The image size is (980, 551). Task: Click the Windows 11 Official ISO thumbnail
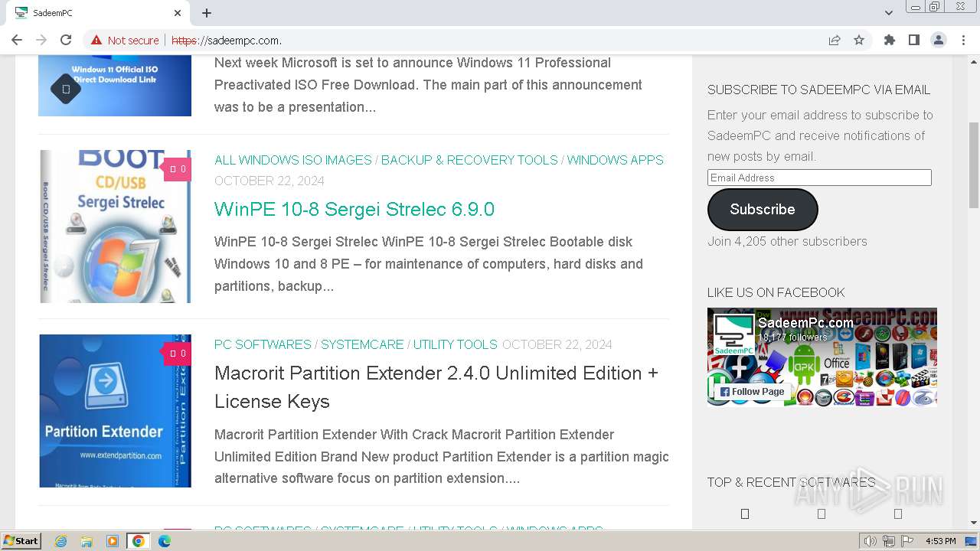click(x=115, y=86)
